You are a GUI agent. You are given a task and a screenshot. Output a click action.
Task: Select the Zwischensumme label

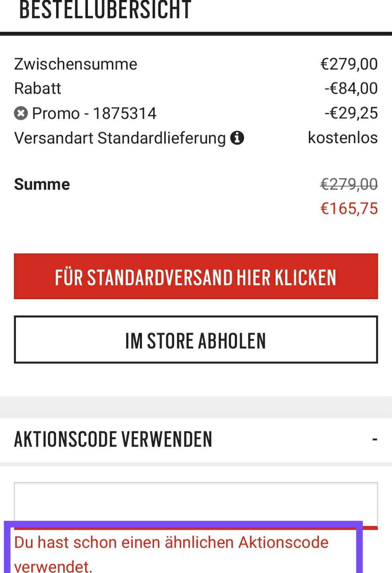[x=76, y=64]
